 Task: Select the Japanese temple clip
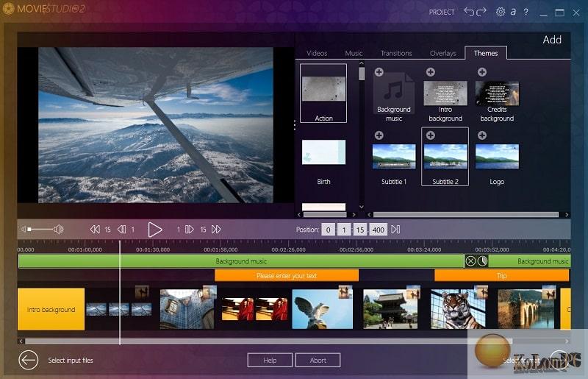pos(390,309)
